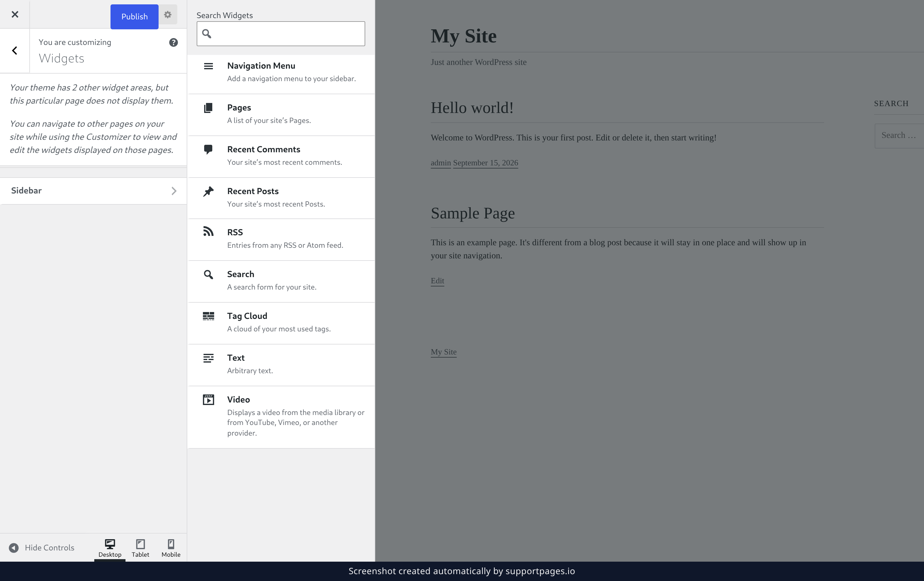The height and width of the screenshot is (581, 924).
Task: Click the help question mark icon
Action: (x=174, y=42)
